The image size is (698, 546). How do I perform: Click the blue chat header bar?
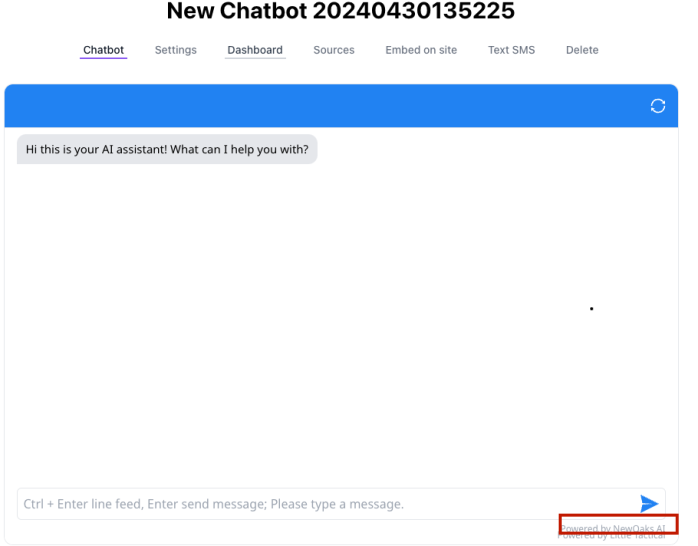(x=341, y=106)
